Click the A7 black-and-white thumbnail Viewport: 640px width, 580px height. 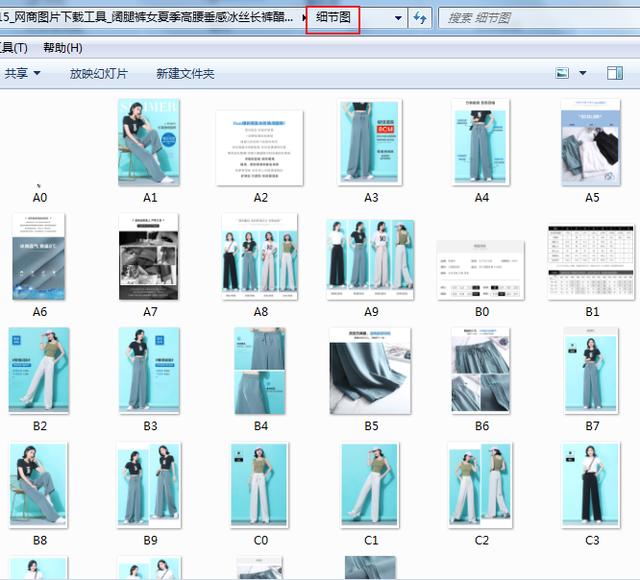[150, 257]
